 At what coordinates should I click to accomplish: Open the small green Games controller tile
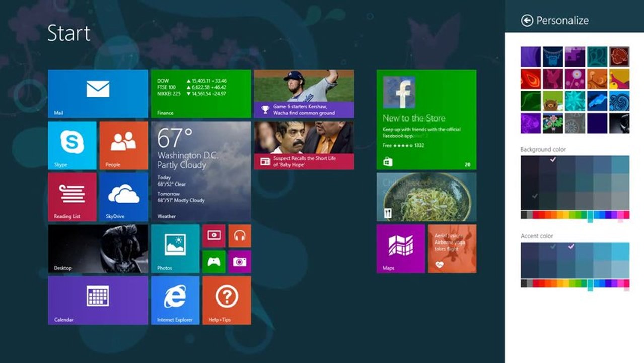pos(214,262)
